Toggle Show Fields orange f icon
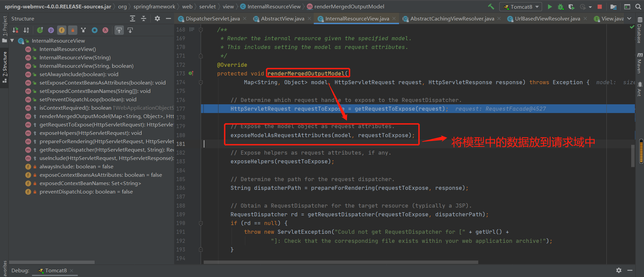The width and height of the screenshot is (644, 277). pos(62,30)
